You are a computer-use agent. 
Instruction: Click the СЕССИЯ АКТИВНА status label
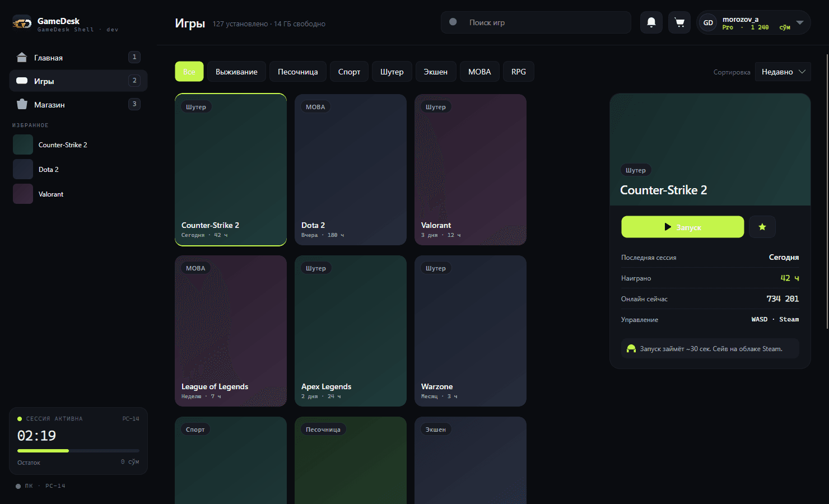pos(54,419)
